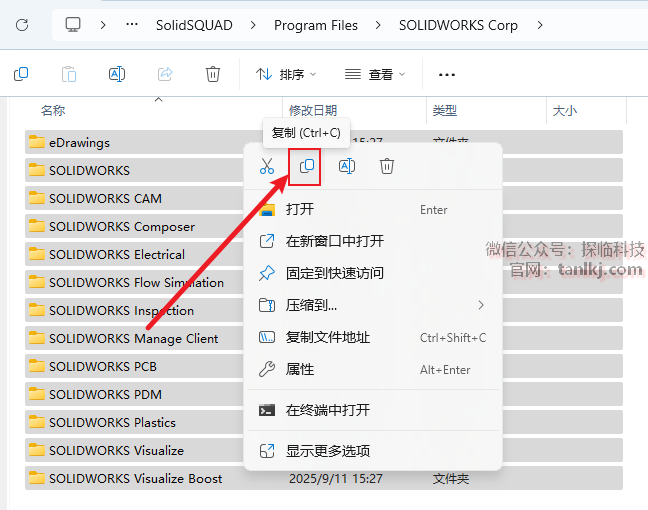This screenshot has width=648, height=510.
Task: Expand chevron after SolidSQUAD
Action: point(253,25)
